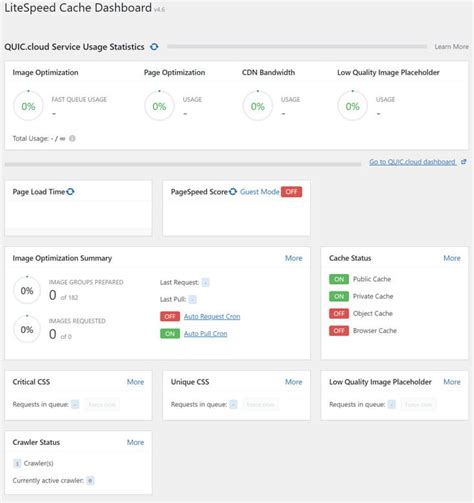Screen dimensions: 474x503
Task: Click Images Requested 0% gauge
Action: [27, 329]
